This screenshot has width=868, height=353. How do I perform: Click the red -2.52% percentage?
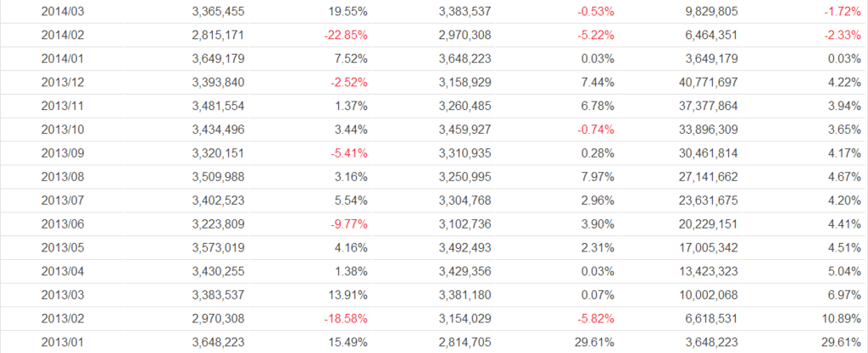pos(348,80)
